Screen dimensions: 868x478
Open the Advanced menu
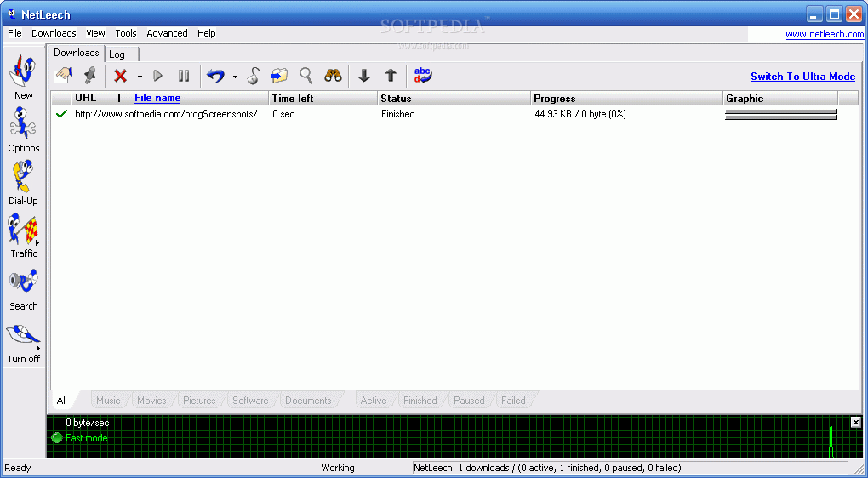click(167, 33)
